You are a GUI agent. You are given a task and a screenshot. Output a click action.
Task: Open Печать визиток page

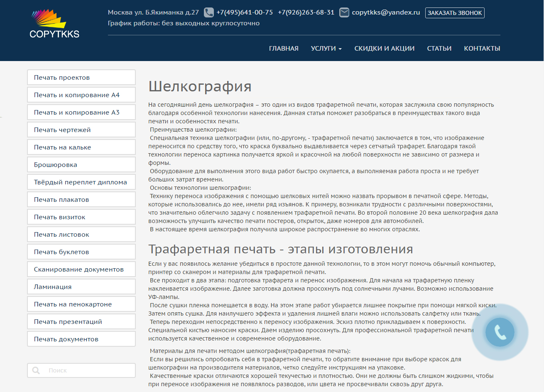coord(81,217)
